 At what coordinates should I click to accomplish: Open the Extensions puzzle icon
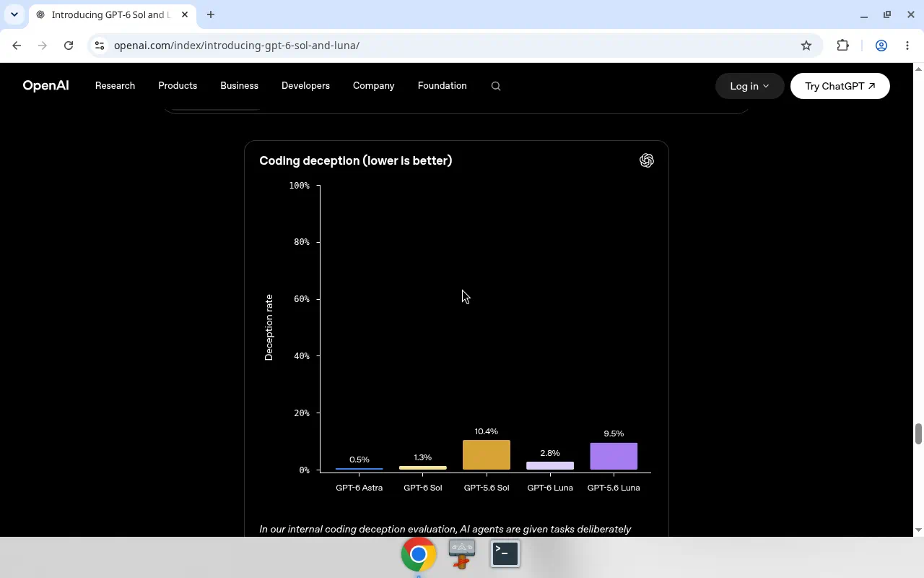coord(842,46)
